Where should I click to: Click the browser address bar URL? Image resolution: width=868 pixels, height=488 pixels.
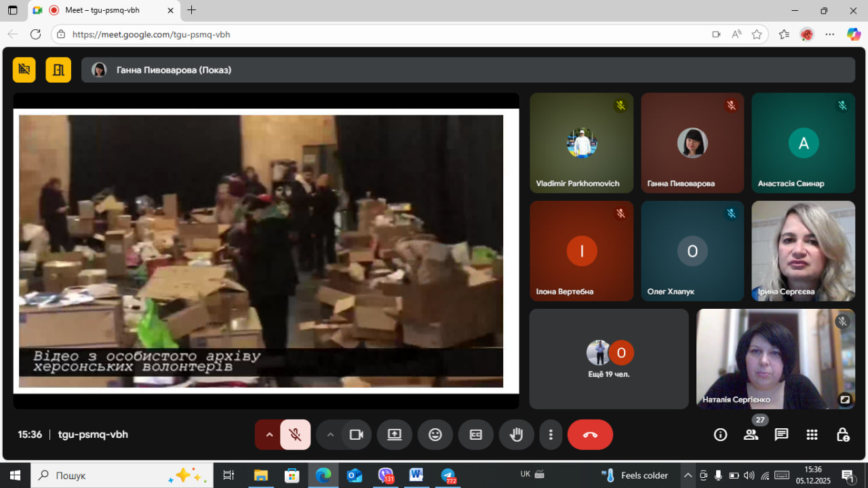click(x=151, y=34)
